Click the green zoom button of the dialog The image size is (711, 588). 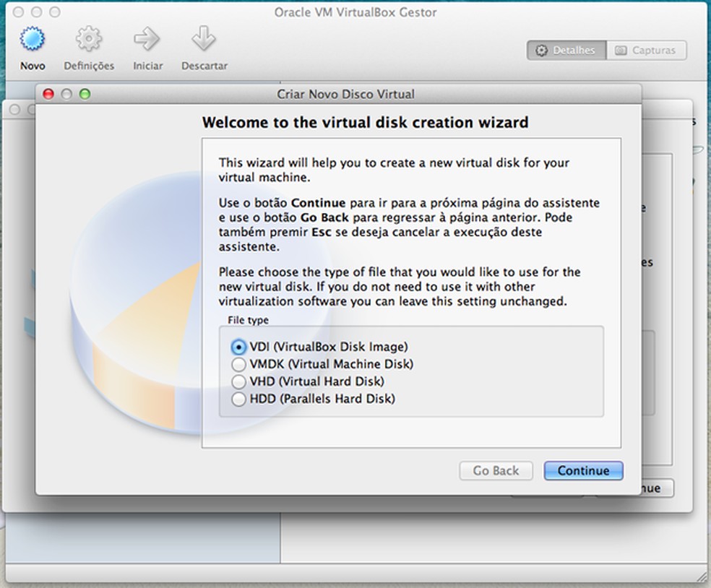click(85, 94)
